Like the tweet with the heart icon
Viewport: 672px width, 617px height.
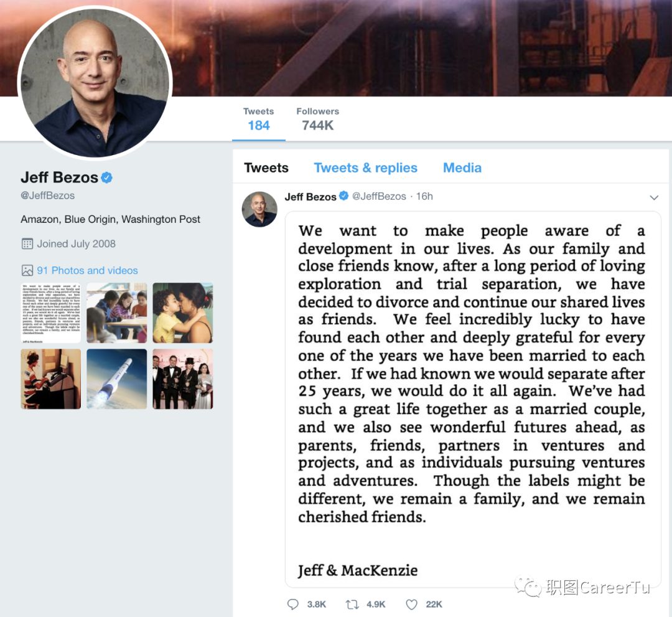(x=411, y=604)
